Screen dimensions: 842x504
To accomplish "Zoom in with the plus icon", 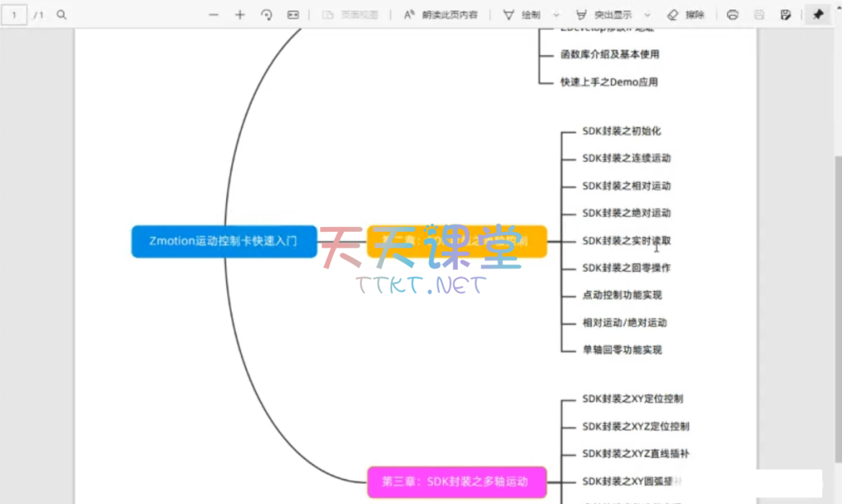I will (240, 15).
